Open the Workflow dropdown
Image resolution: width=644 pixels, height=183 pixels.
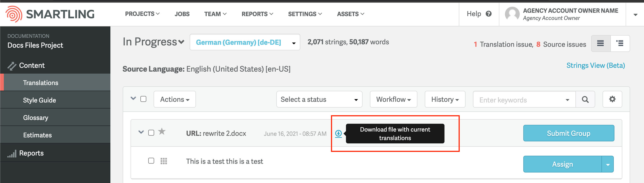pyautogui.click(x=393, y=99)
